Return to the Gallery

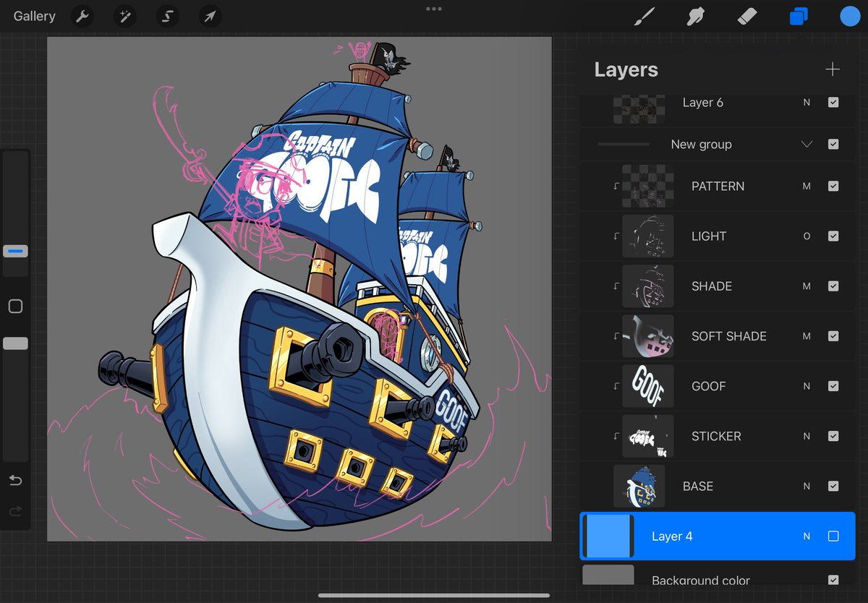[34, 16]
